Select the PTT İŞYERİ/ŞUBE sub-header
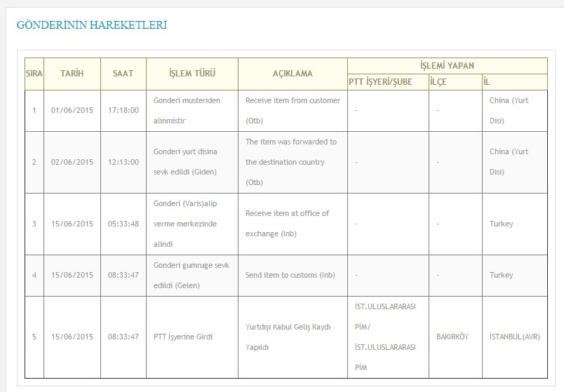The width and height of the screenshot is (564, 392). pyautogui.click(x=388, y=82)
